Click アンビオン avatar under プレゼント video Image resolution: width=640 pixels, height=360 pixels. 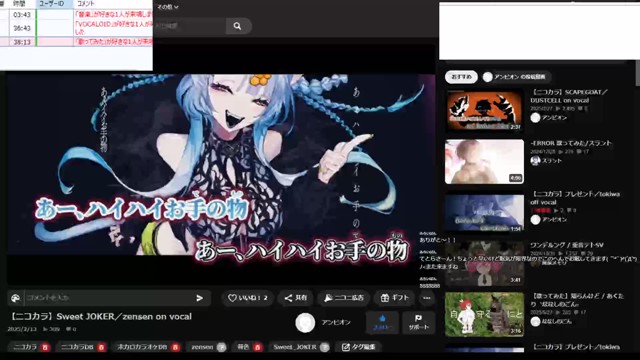[535, 220]
